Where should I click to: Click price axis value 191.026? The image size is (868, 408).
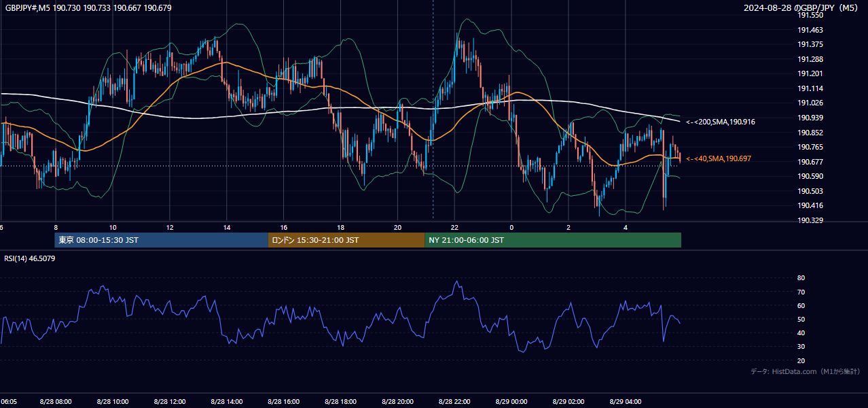810,103
